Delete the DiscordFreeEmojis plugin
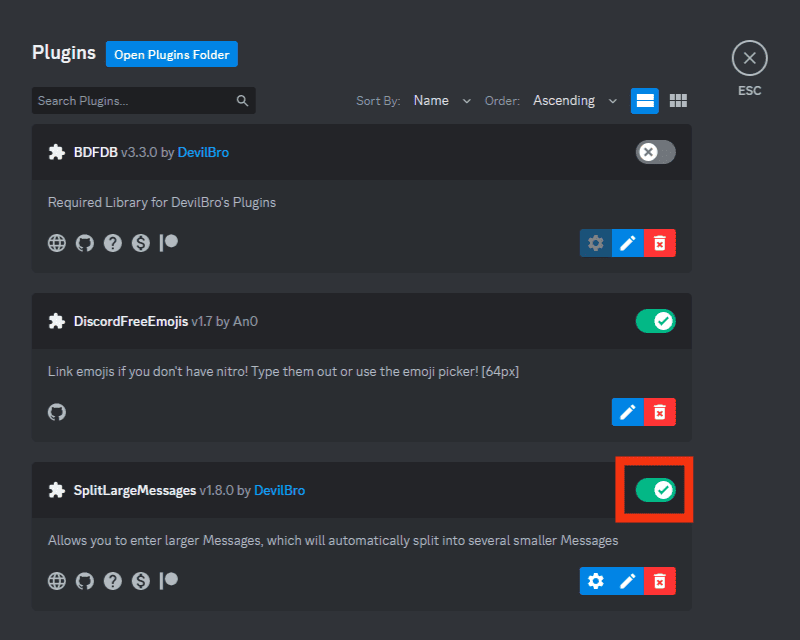The height and width of the screenshot is (640, 800). (660, 412)
